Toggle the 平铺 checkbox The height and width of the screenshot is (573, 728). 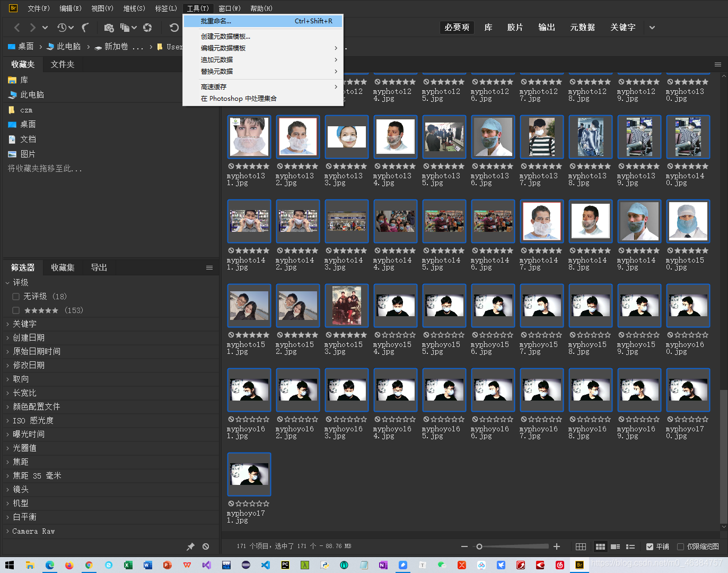coord(650,546)
